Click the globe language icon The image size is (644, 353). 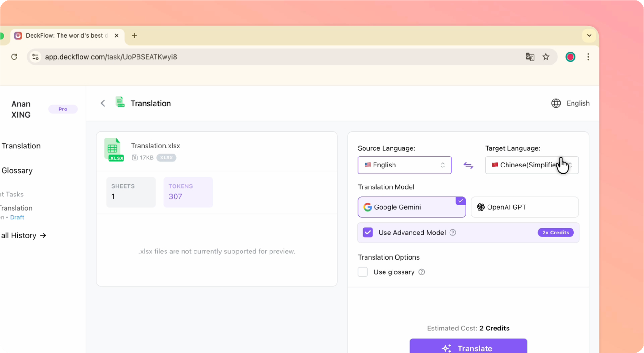pyautogui.click(x=556, y=103)
